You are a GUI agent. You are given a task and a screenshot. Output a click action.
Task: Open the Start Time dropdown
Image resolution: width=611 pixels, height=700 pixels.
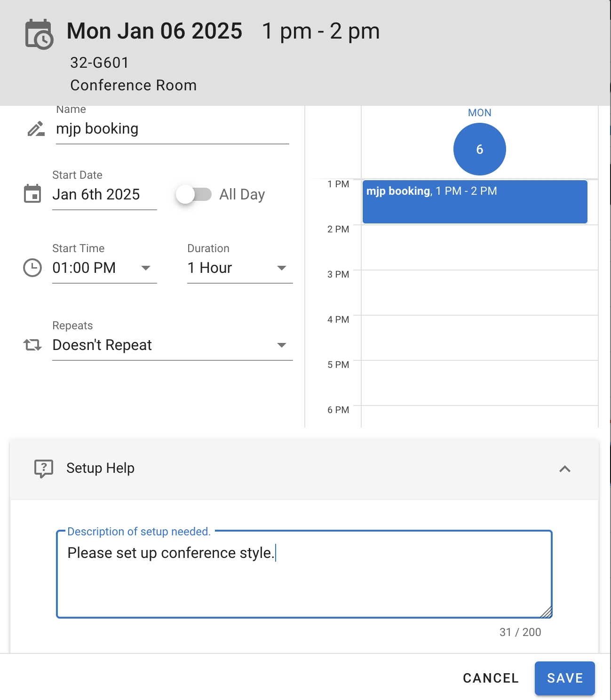146,268
